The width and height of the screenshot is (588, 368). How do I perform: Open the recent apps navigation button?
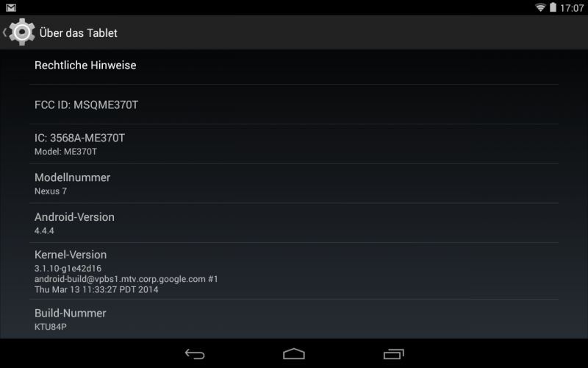tap(393, 354)
